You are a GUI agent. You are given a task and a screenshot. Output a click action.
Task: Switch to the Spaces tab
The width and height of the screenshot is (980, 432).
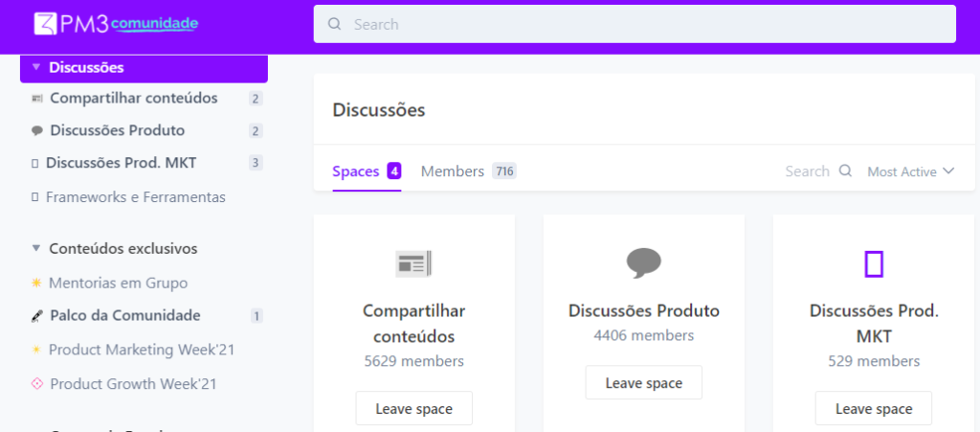click(367, 171)
